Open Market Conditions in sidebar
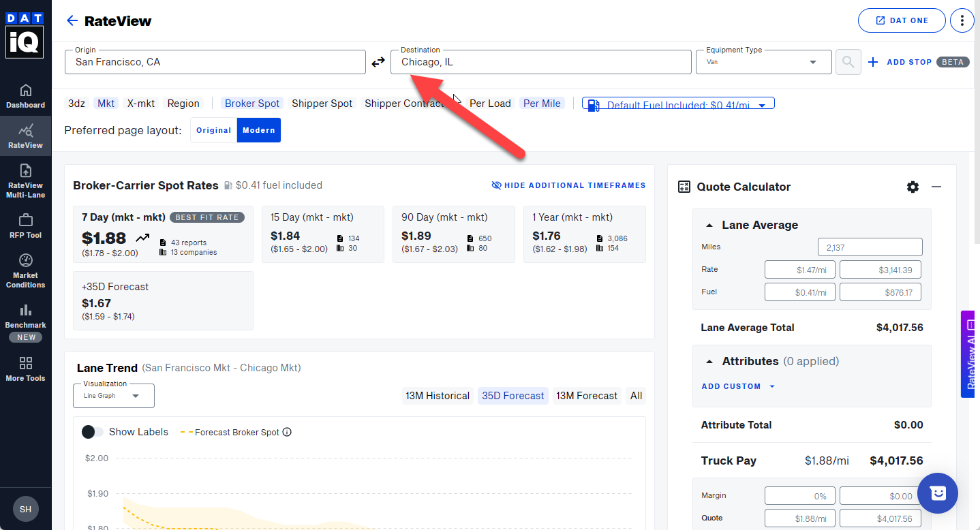This screenshot has height=530, width=980. 25,270
